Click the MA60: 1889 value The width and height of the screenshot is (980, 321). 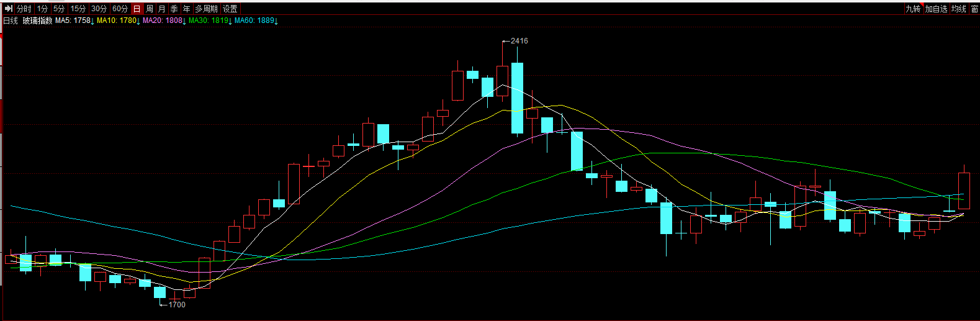[x=256, y=20]
